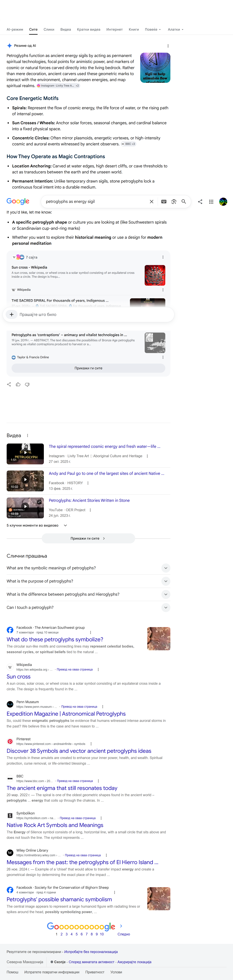The image size is (233, 980).
Task: Open options for the Livity Tree Art video
Action: (147, 456)
